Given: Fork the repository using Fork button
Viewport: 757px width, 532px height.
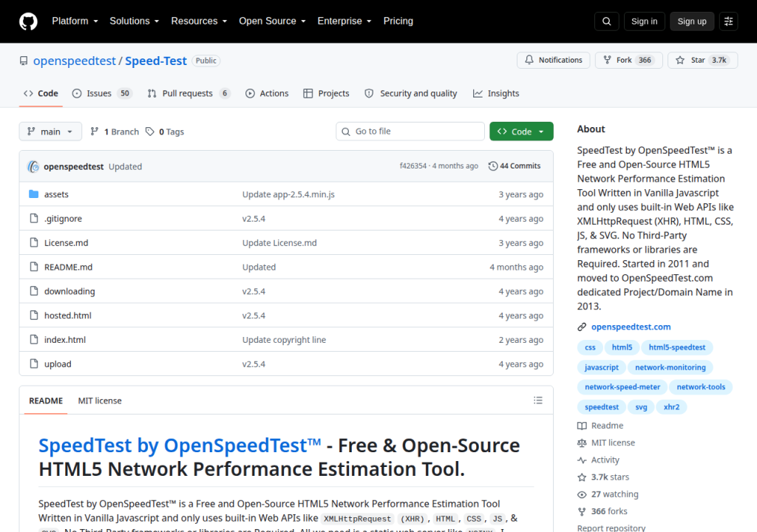Looking at the screenshot, I should coord(628,60).
